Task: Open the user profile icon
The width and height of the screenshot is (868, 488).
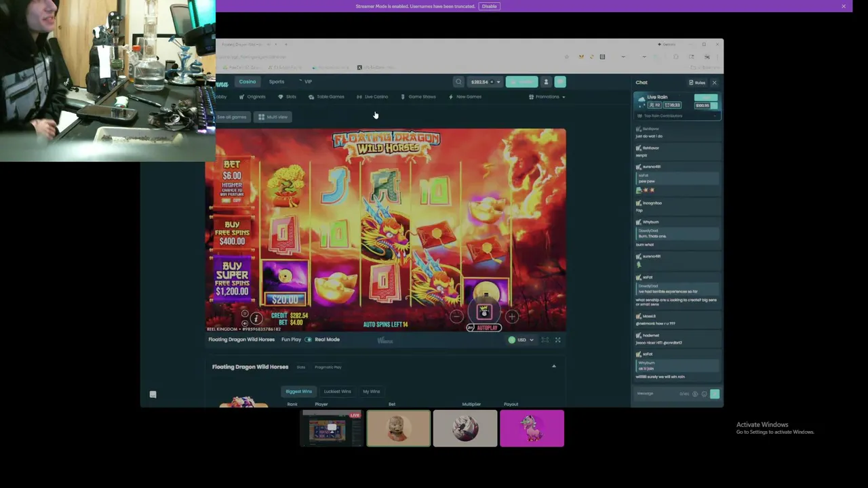Action: pyautogui.click(x=546, y=82)
